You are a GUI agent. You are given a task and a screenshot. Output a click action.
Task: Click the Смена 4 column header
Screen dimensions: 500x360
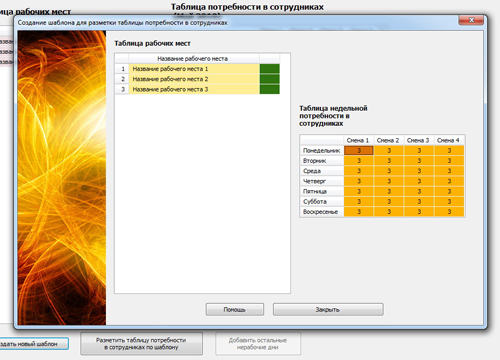pos(449,140)
